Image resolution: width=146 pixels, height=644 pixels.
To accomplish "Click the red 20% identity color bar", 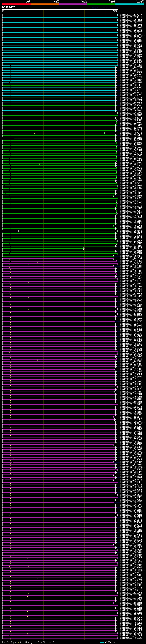I will (x=16, y=4).
